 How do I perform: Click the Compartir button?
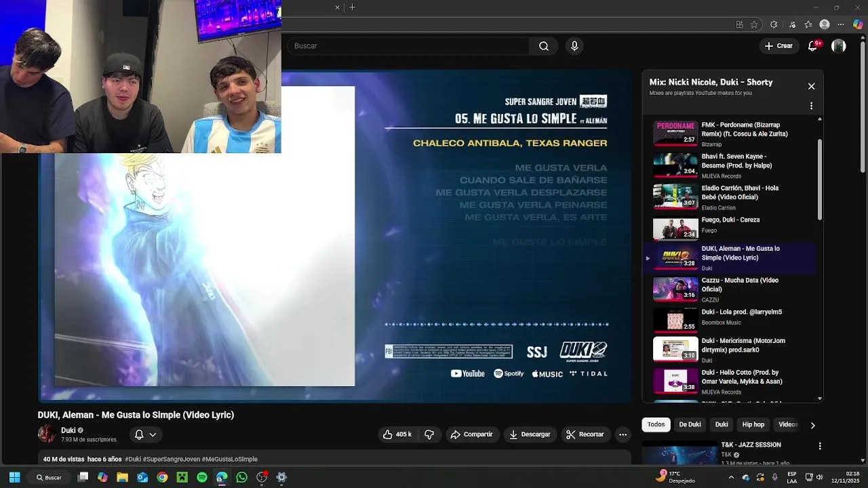[x=472, y=434]
